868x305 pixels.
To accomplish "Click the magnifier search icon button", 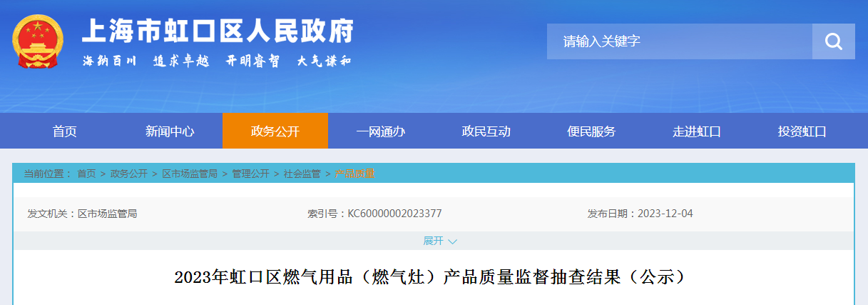I will tap(834, 41).
